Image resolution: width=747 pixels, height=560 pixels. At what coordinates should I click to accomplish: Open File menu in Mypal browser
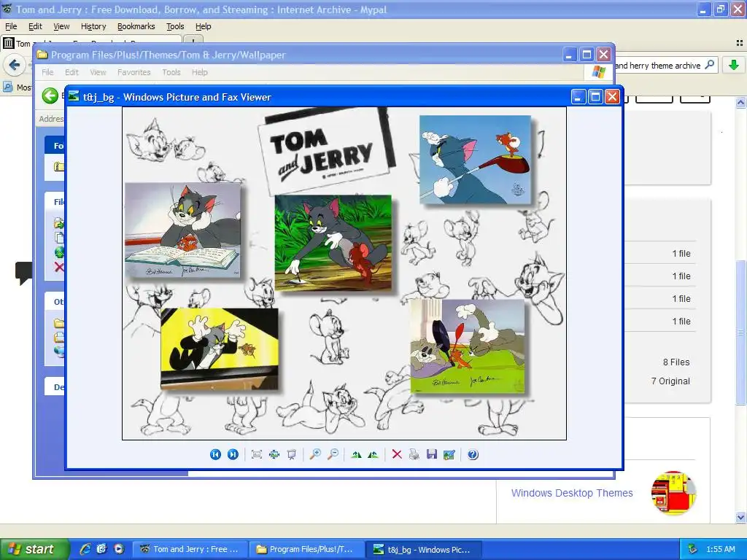point(11,26)
